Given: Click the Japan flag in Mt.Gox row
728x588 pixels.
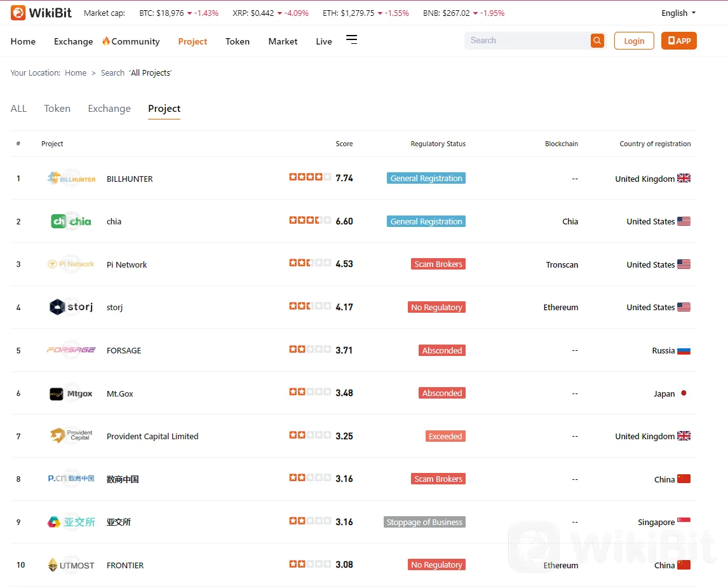Looking at the screenshot, I should point(684,393).
